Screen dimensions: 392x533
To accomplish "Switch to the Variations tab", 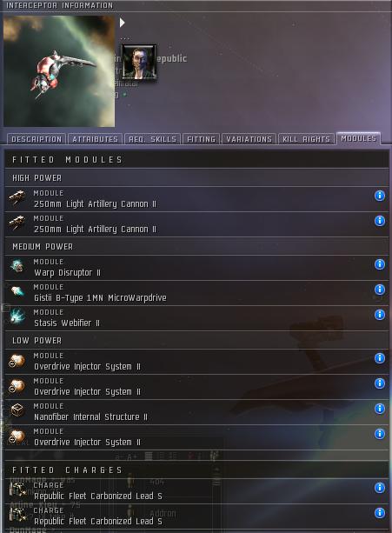I will (249, 139).
